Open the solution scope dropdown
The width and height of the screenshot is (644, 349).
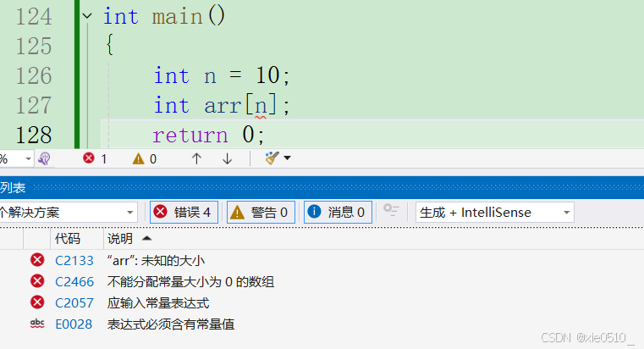(69, 213)
